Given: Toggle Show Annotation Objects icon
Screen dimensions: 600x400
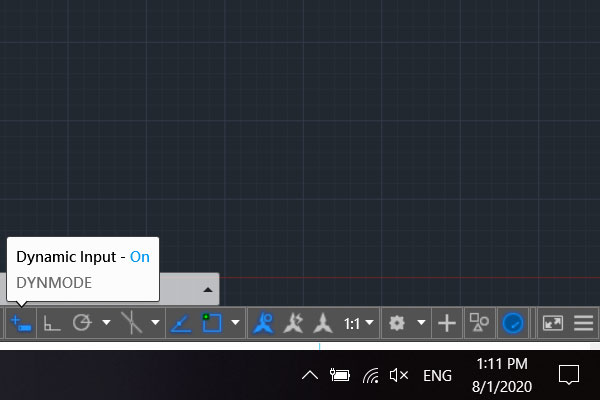Looking at the screenshot, I should [263, 323].
